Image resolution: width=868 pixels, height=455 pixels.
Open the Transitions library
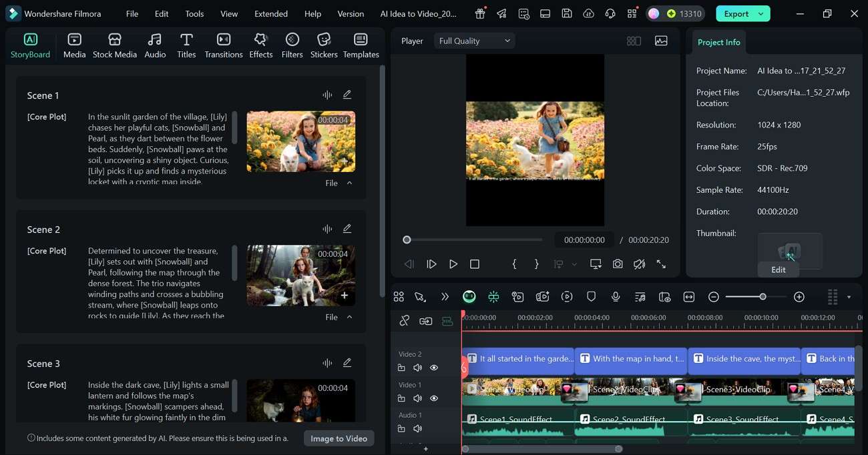pos(224,46)
